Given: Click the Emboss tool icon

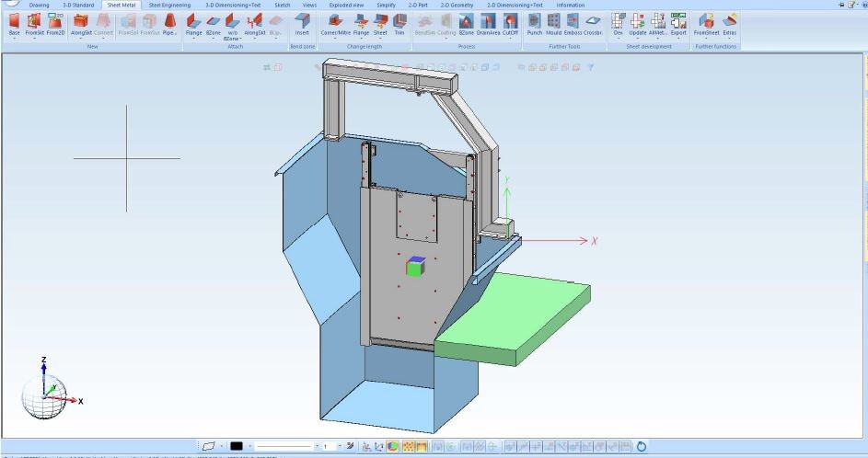Looking at the screenshot, I should (573, 23).
